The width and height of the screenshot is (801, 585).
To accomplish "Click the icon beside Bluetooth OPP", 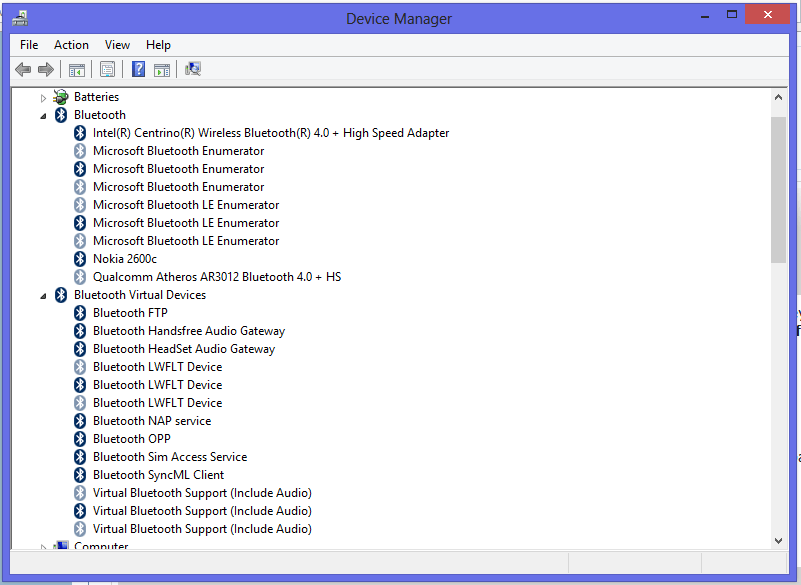I will [80, 439].
